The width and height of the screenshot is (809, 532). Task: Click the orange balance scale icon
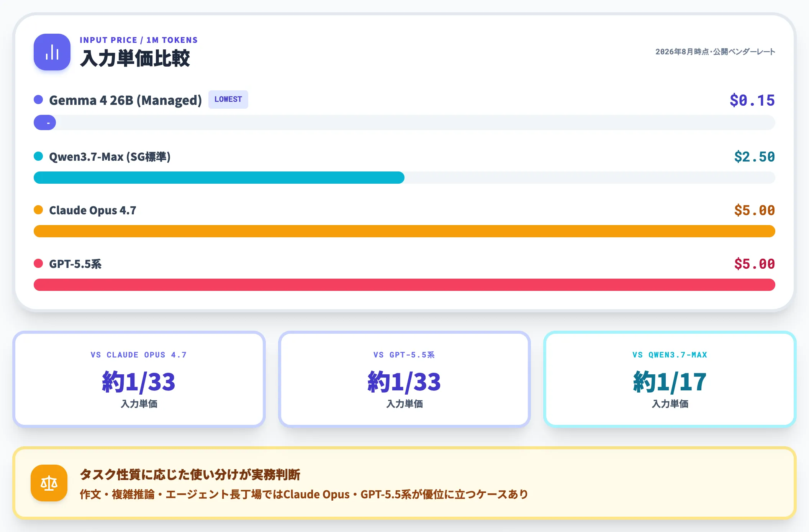[x=49, y=483]
